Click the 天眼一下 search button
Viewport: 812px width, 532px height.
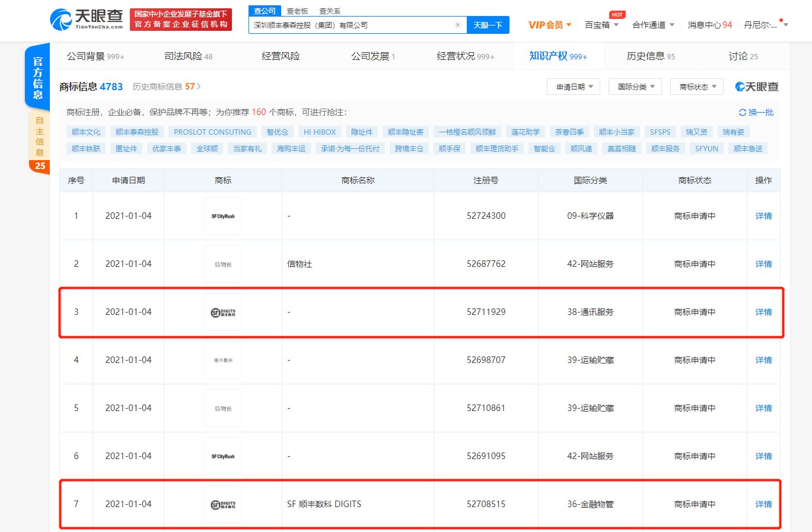click(488, 25)
